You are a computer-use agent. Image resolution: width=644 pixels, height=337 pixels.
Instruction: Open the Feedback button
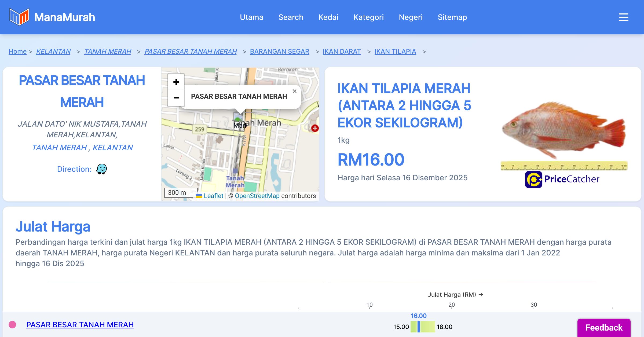pyautogui.click(x=604, y=327)
